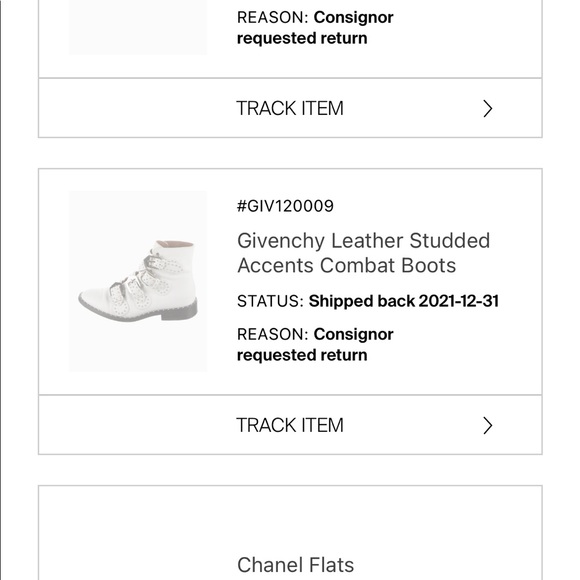Viewport: 580px width, 580px height.
Task: Tap the Chanel Flats item title
Action: pos(296,565)
